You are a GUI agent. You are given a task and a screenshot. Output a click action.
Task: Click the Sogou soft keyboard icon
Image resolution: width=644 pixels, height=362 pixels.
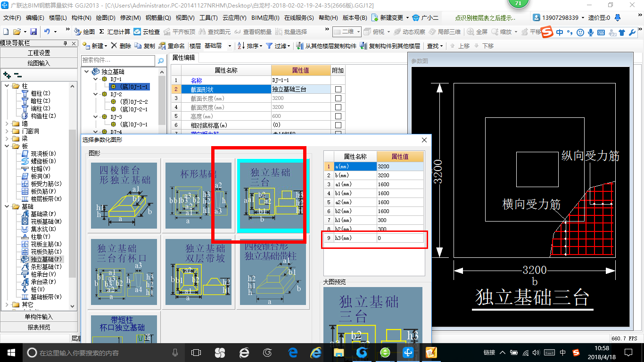tap(601, 33)
